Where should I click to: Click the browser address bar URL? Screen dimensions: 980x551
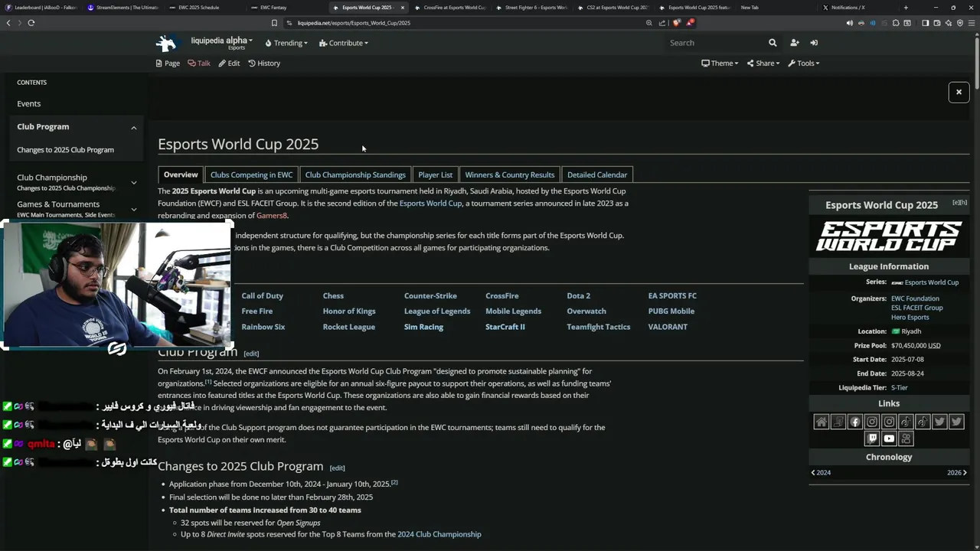click(354, 23)
